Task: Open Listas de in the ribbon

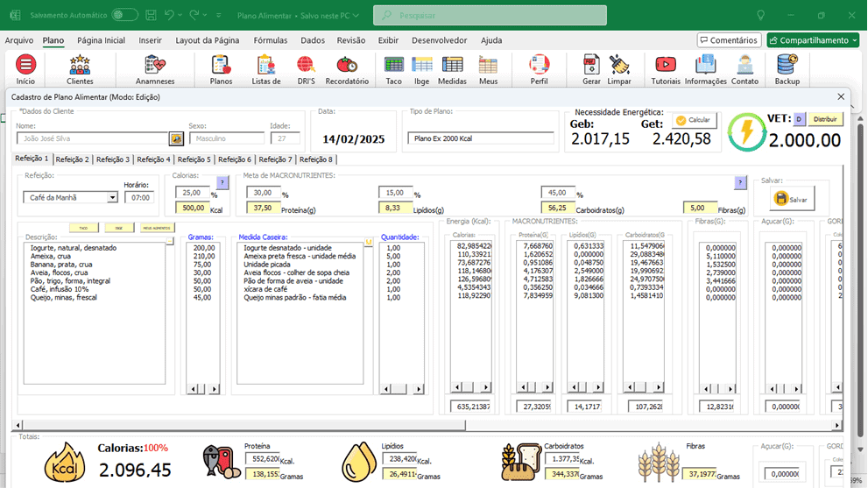Action: click(x=266, y=70)
